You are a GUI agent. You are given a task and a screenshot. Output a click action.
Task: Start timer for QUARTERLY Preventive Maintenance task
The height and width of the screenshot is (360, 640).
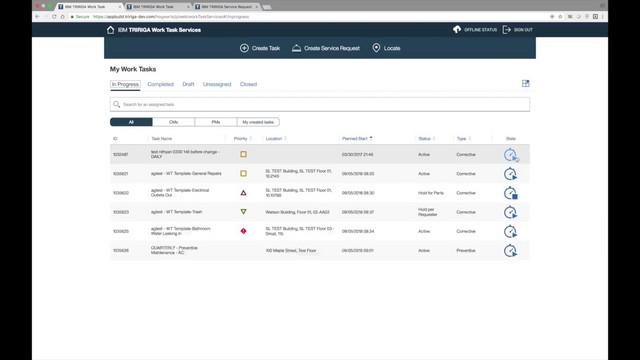[510, 251]
